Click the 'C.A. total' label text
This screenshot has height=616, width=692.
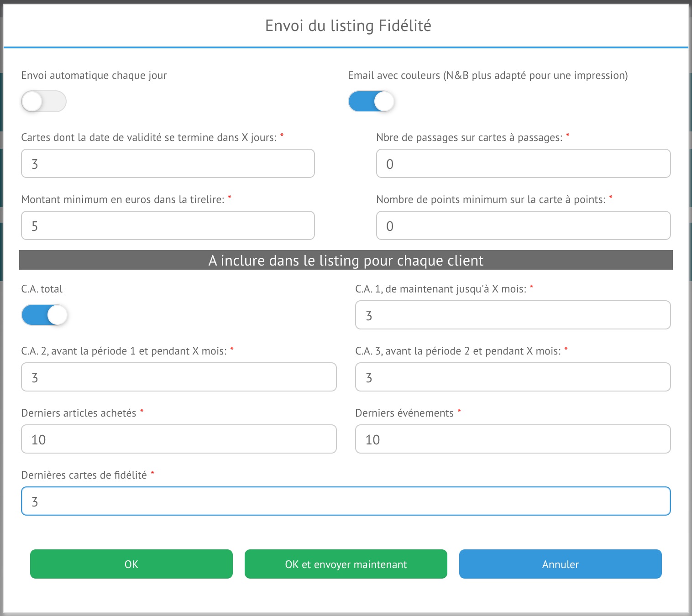tap(42, 289)
